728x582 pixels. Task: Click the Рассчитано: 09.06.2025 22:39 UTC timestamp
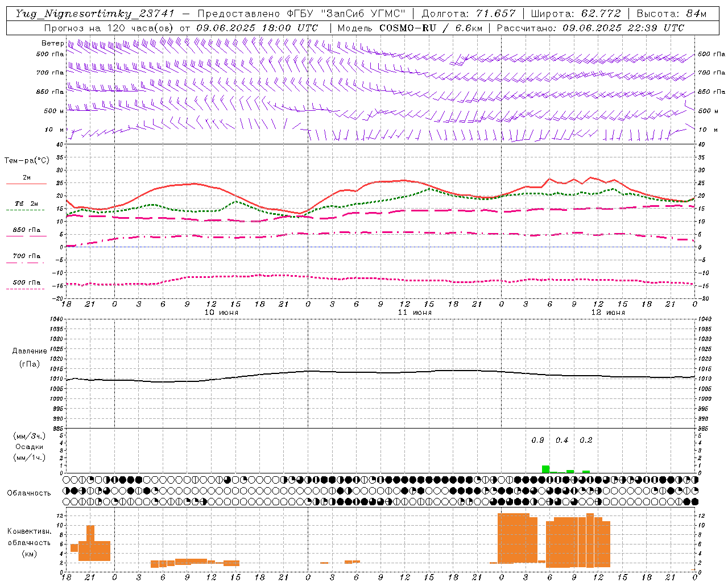tap(590, 28)
